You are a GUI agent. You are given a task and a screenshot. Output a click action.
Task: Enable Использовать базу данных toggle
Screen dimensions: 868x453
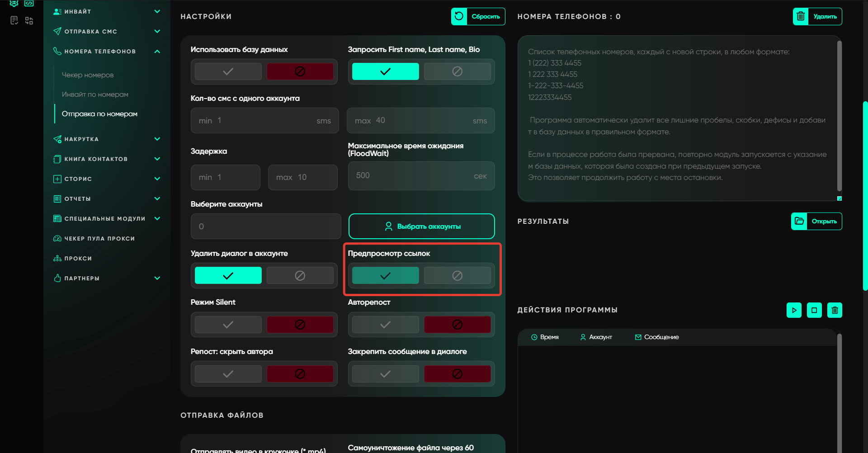coord(228,71)
